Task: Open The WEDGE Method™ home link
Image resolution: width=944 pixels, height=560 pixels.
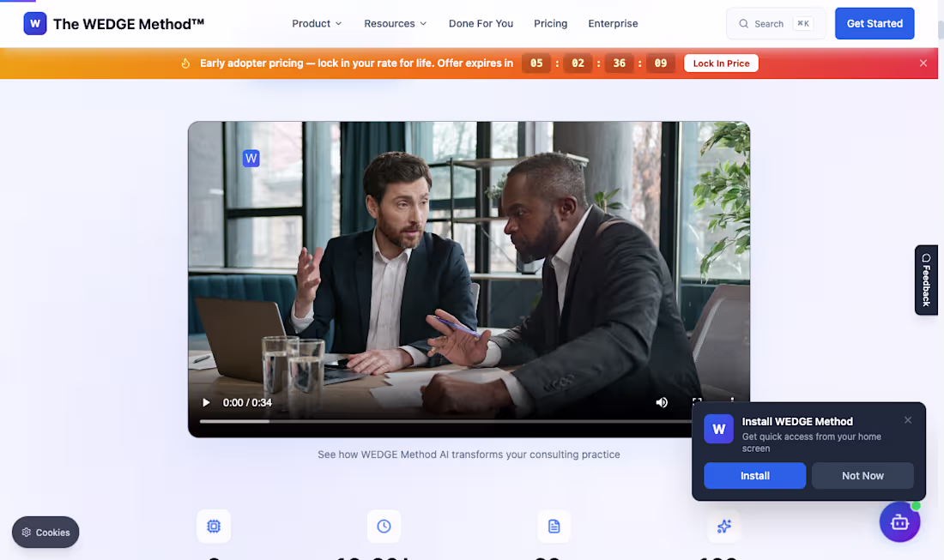Action: click(x=114, y=23)
